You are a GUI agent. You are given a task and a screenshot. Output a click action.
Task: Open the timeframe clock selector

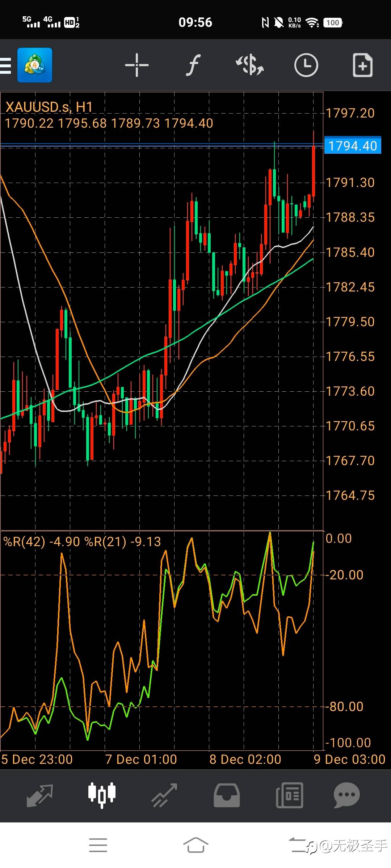click(306, 65)
